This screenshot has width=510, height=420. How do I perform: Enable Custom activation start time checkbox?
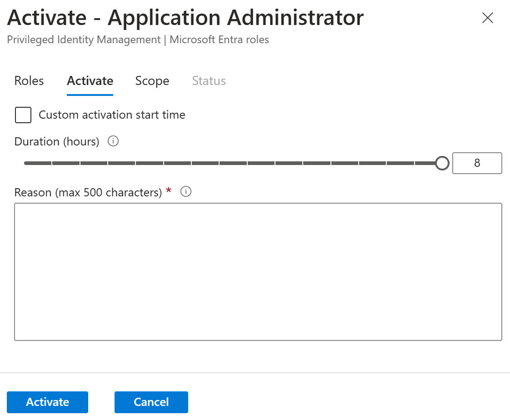tap(23, 115)
